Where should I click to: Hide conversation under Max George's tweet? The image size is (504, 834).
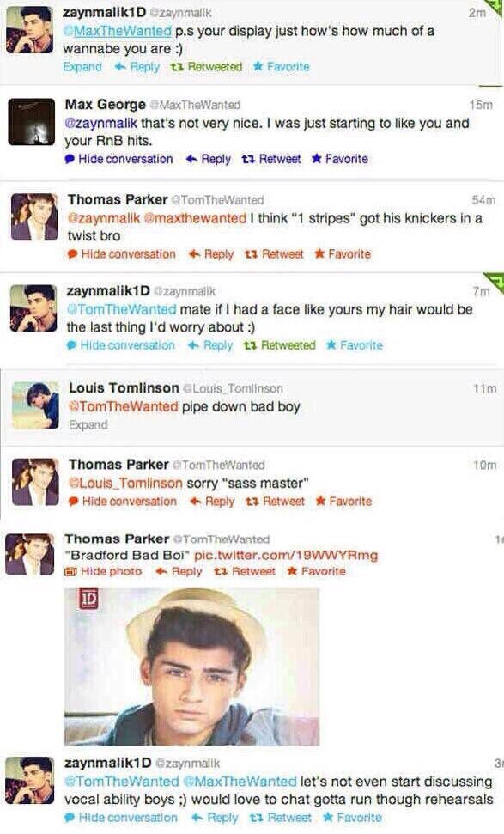(118, 159)
